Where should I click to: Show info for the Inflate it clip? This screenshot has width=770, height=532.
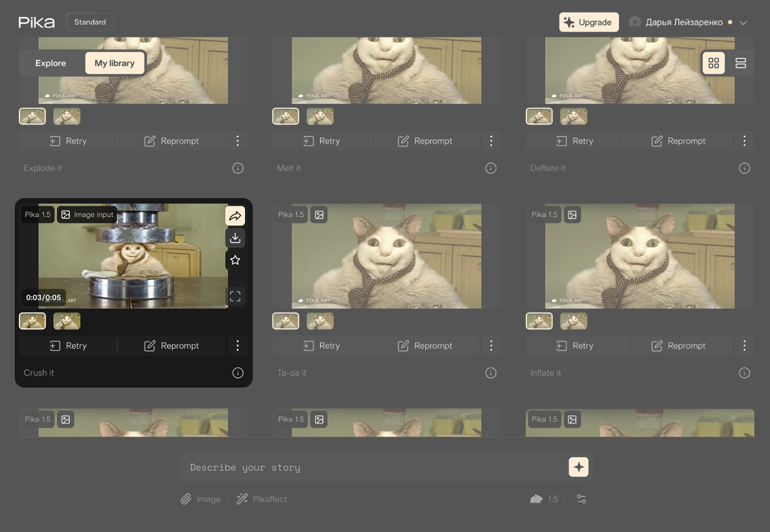click(744, 373)
